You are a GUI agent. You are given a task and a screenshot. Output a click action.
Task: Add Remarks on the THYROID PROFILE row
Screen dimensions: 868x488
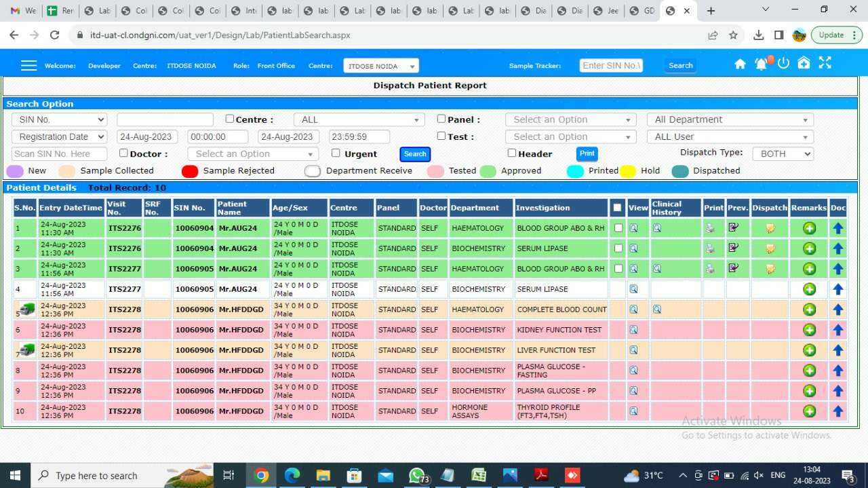pyautogui.click(x=809, y=411)
